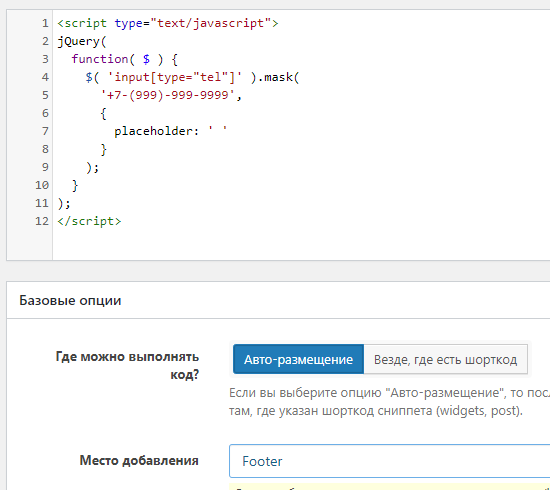This screenshot has width=550, height=490.
Task: Click line number 6 in gutter
Action: (x=45, y=113)
